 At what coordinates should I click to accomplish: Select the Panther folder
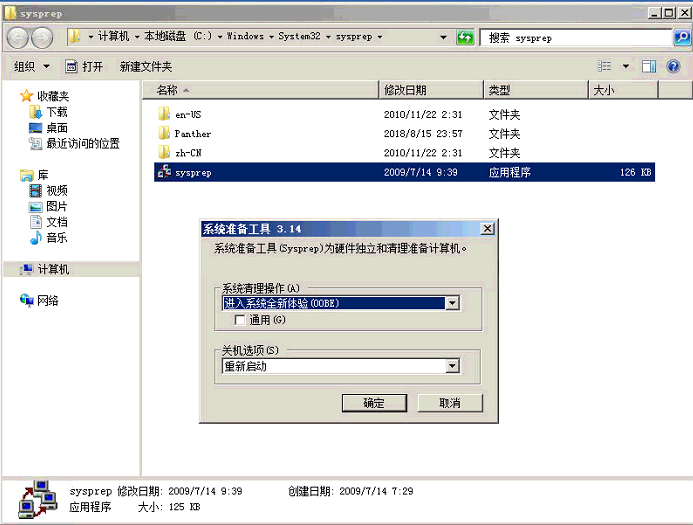click(x=192, y=133)
